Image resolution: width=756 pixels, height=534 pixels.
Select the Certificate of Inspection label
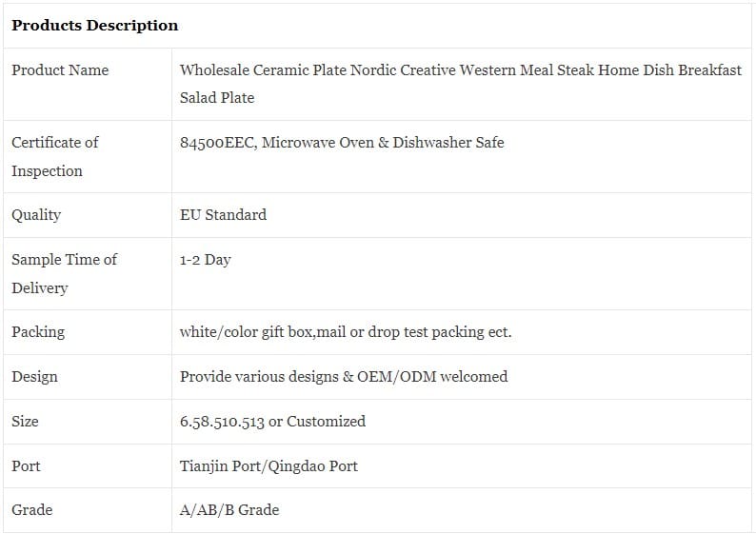(54, 156)
